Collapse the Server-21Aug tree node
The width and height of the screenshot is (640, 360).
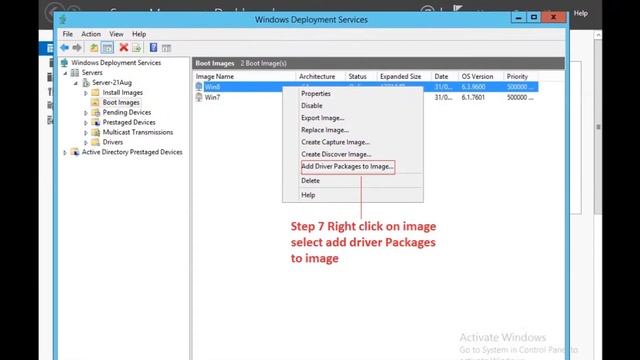76,83
